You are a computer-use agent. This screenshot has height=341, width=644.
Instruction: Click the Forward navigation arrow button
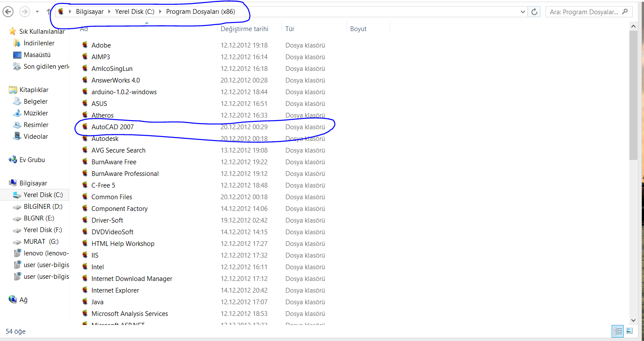(25, 12)
